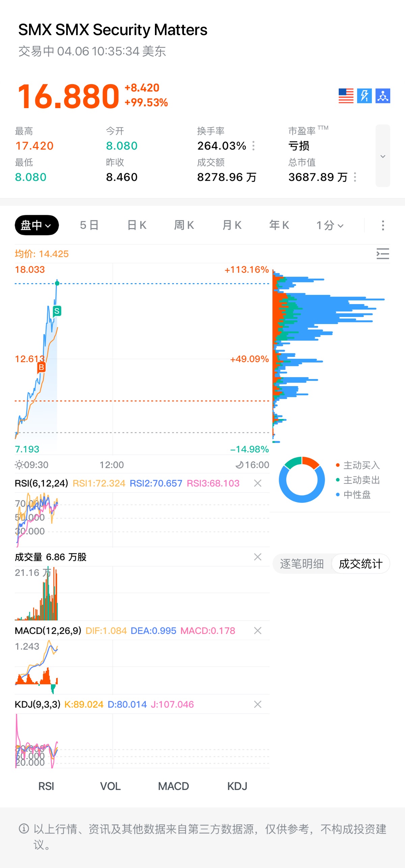The height and width of the screenshot is (868, 405).
Task: Tap the green S sell marker
Action: coord(57,311)
